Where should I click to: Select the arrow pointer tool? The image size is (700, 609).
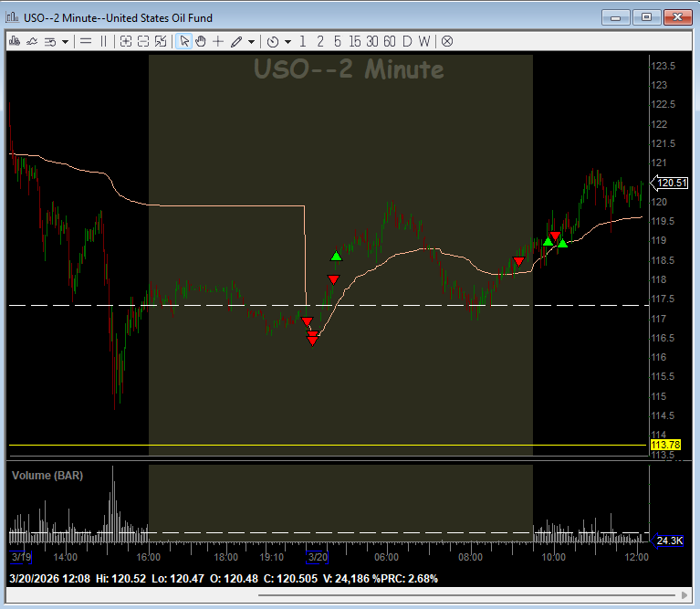[184, 41]
